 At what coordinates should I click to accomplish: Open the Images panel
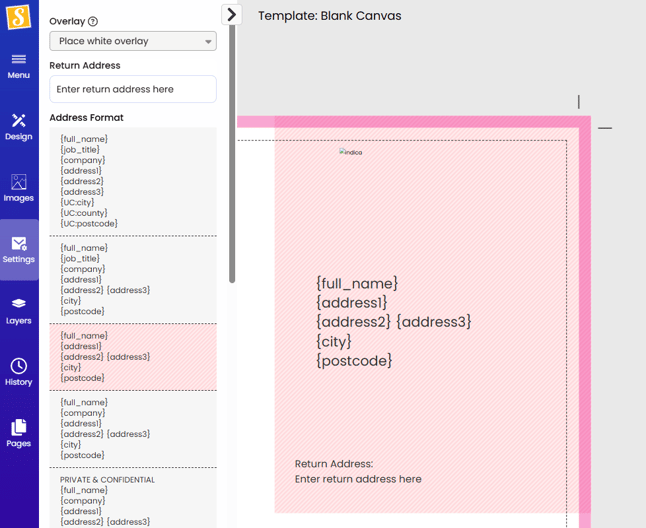[19, 188]
